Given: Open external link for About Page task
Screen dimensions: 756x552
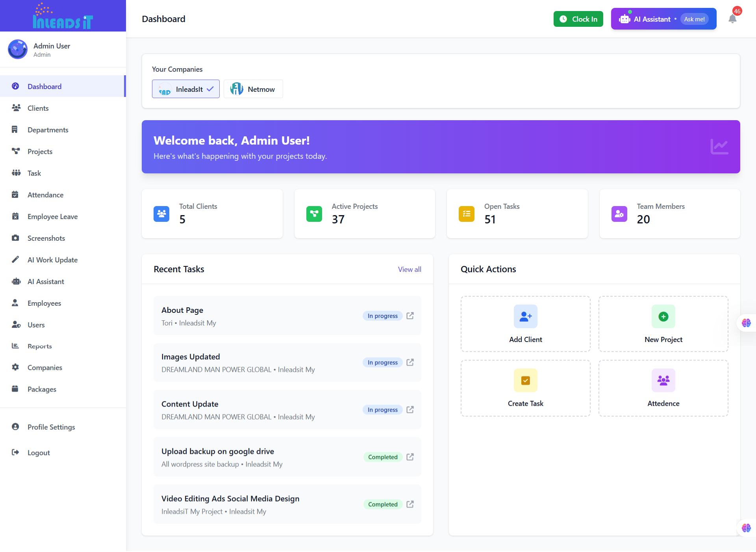Looking at the screenshot, I should coord(410,316).
